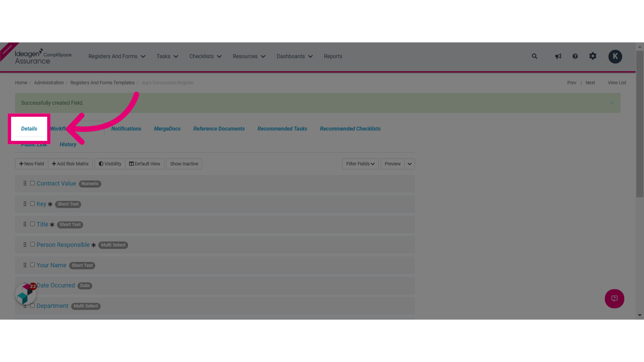
Task: Click the Default View button
Action: [x=145, y=164]
